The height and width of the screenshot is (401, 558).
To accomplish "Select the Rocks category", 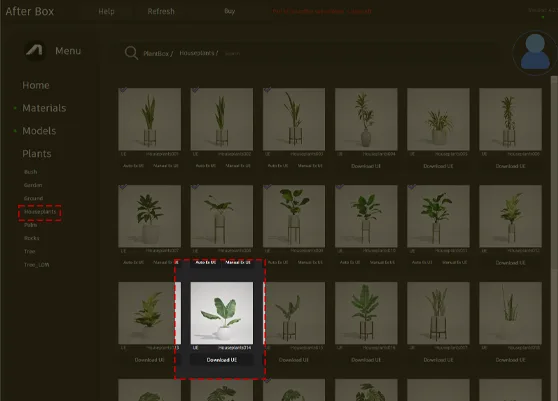I will 31,238.
